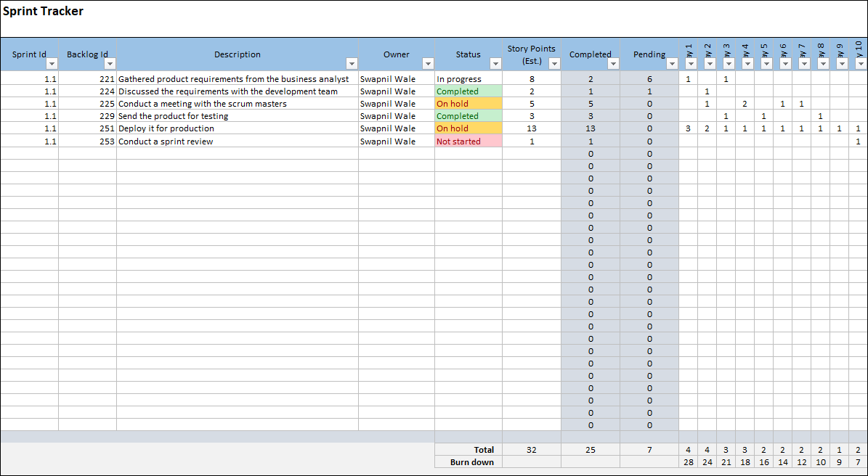868x476 pixels.
Task: Open the Description column filter icon
Action: 352,64
